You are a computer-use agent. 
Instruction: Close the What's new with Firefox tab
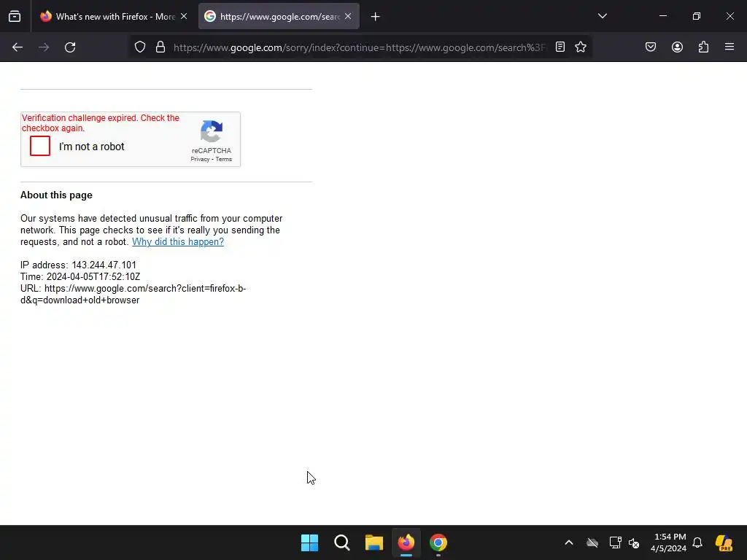click(184, 17)
